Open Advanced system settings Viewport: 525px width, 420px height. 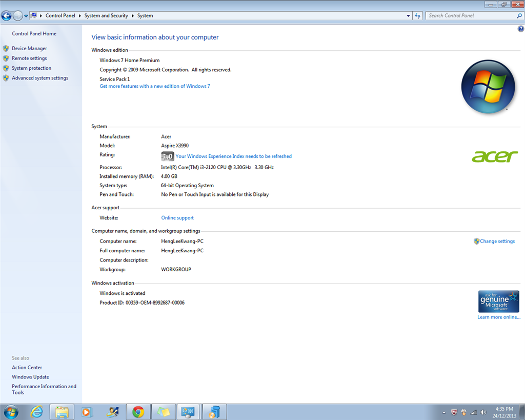pyautogui.click(x=40, y=78)
